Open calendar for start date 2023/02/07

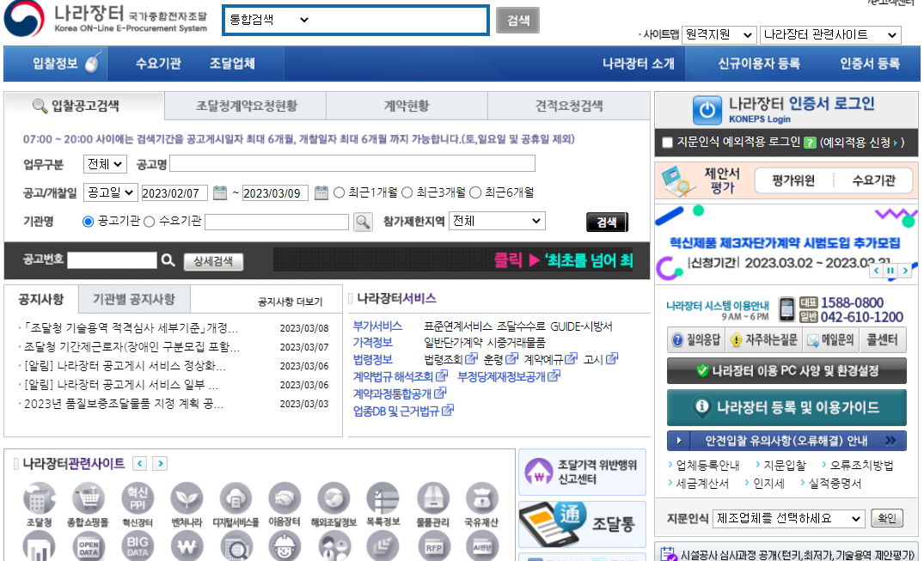[x=220, y=192]
